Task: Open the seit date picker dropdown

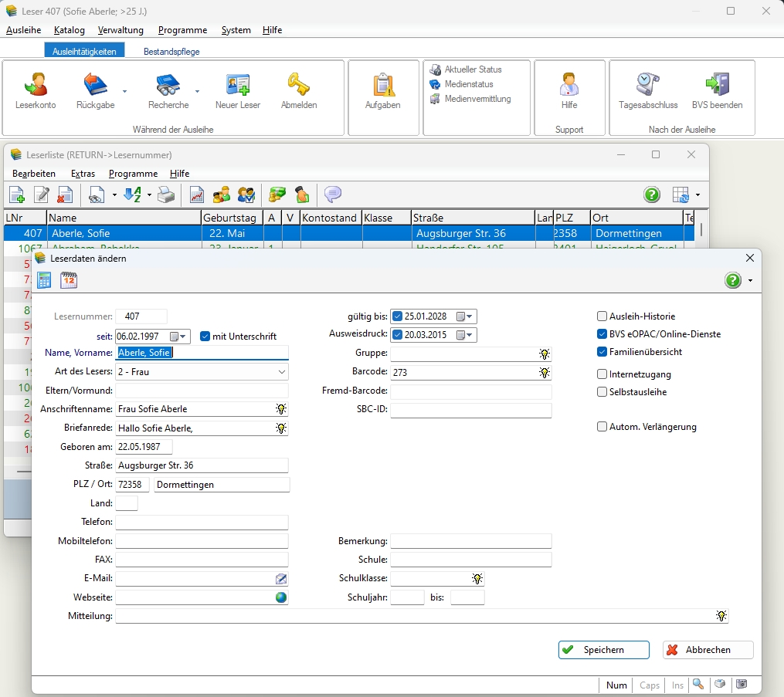Action: tap(178, 337)
